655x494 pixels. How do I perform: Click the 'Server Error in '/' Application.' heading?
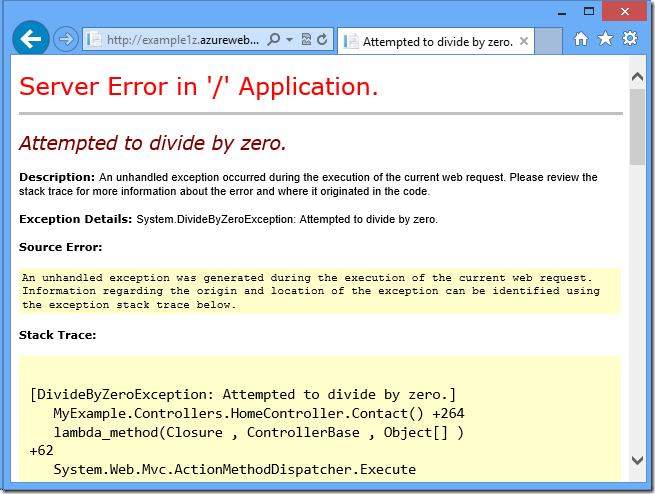click(199, 87)
